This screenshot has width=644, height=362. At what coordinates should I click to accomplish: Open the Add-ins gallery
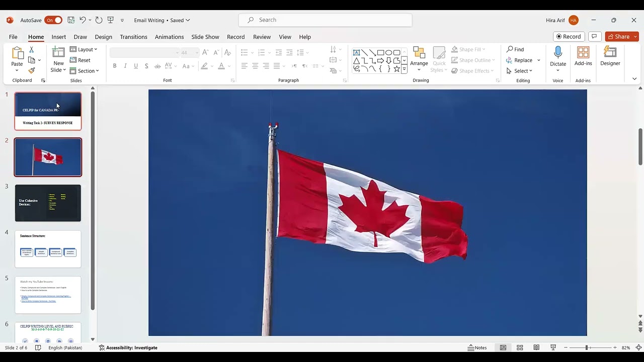[x=583, y=56]
